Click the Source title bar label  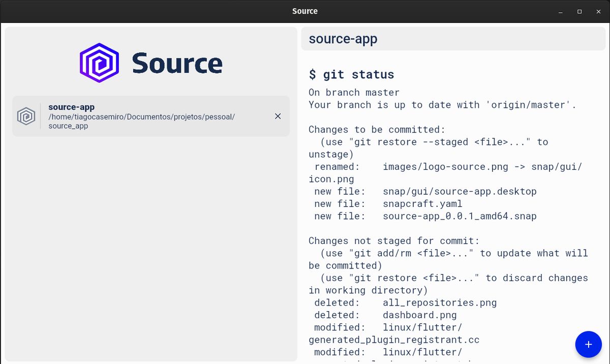tap(304, 11)
